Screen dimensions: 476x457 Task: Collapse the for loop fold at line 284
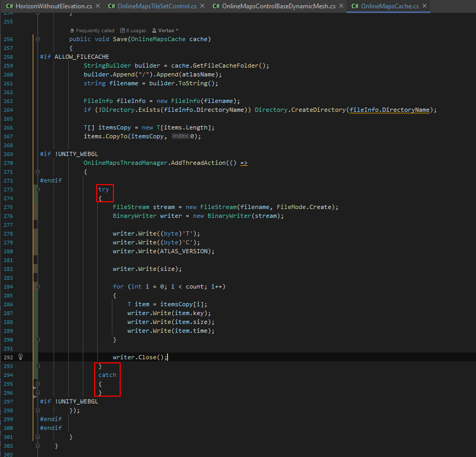[37, 286]
